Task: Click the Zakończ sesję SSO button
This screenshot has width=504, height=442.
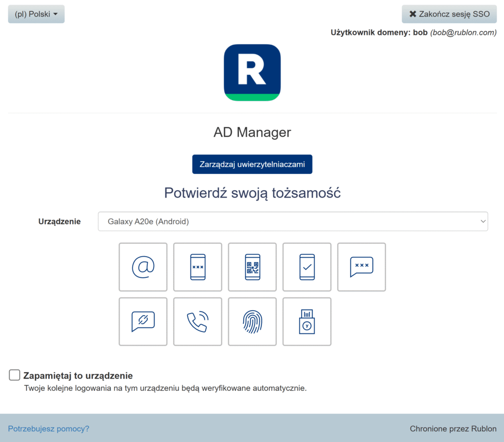Action: coord(449,14)
